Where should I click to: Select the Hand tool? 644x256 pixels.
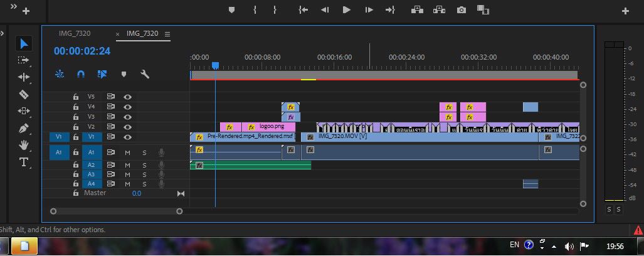(24, 145)
